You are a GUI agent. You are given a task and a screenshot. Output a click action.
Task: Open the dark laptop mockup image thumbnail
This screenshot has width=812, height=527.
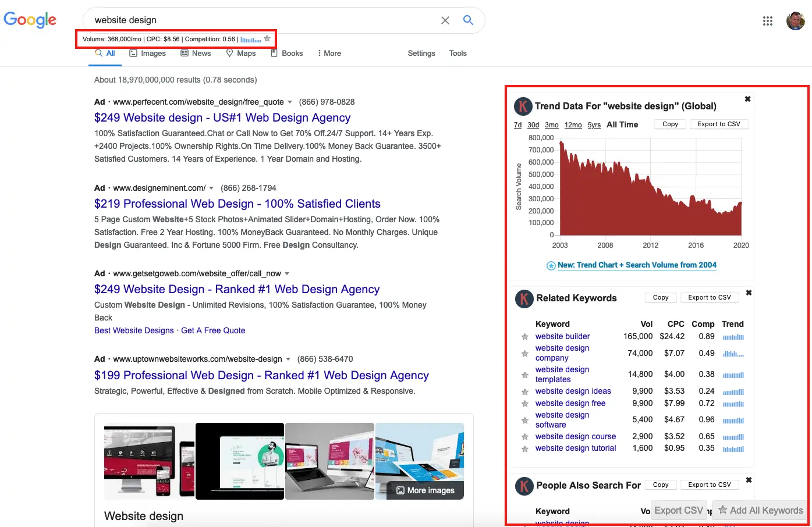click(240, 461)
